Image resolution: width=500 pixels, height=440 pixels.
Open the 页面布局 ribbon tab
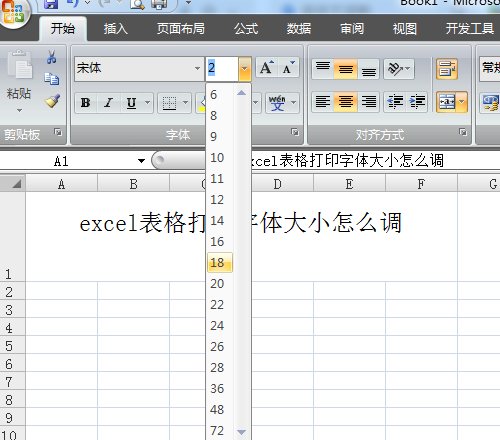pyautogui.click(x=181, y=29)
